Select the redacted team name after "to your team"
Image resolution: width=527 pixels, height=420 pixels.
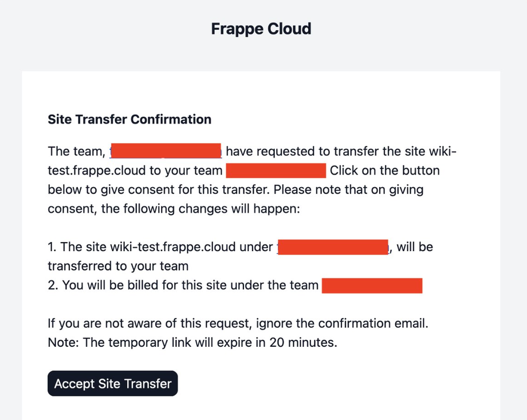(x=276, y=170)
